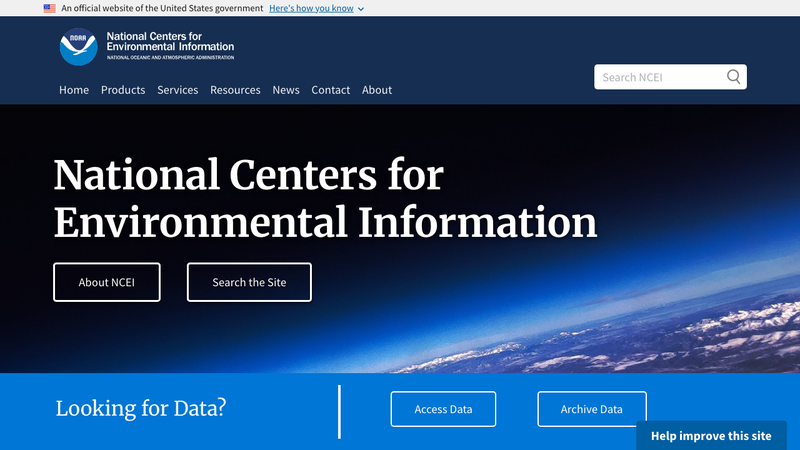
Task: Open the News menu item
Action: 286,90
